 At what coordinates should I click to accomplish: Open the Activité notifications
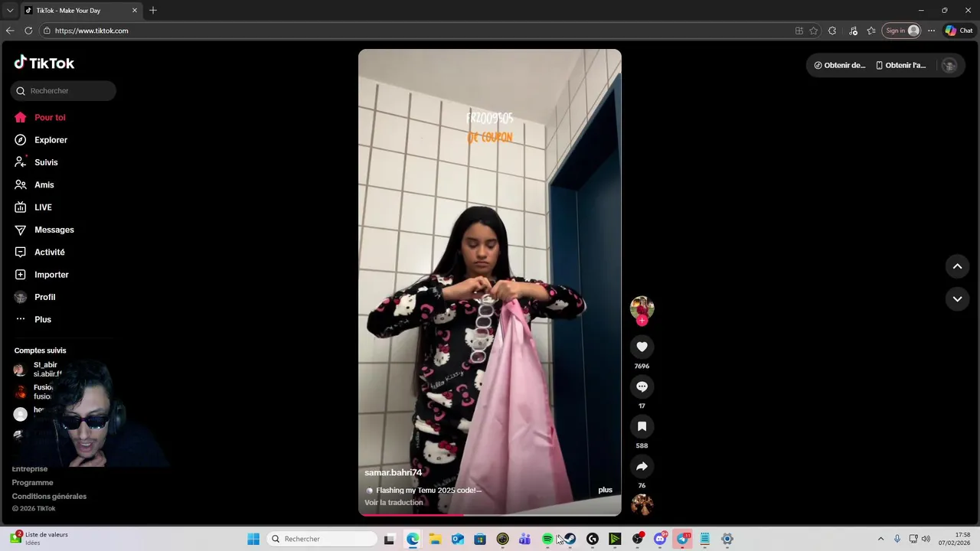[40, 252]
